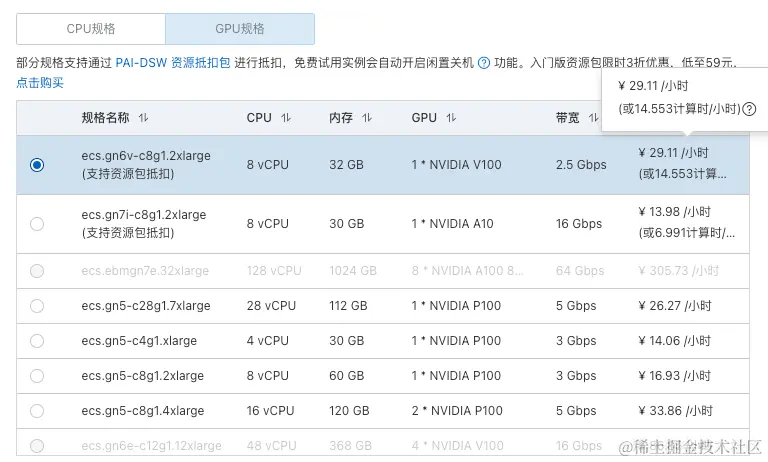Select the ecs.gn5-c28g1.7xlarge radio button
This screenshot has height=462, width=768.
37,306
